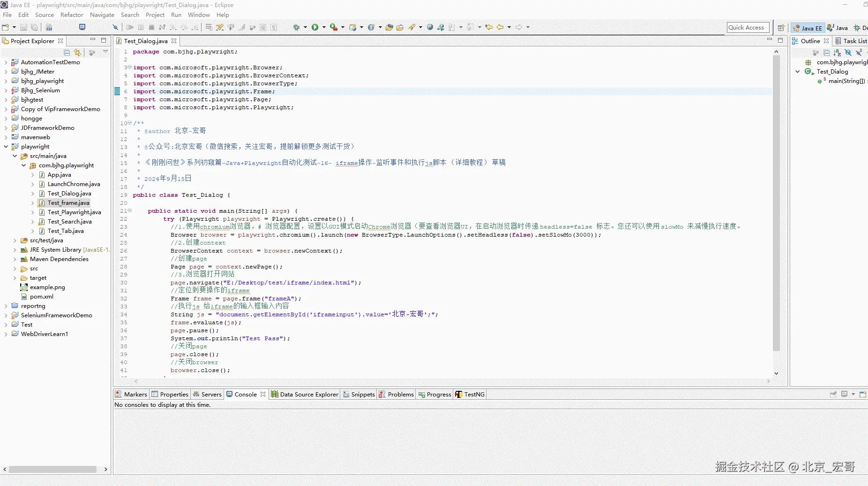Viewport: 868px width, 486px height.
Task: Expand the Maven Dependencies node
Action: coord(15,259)
